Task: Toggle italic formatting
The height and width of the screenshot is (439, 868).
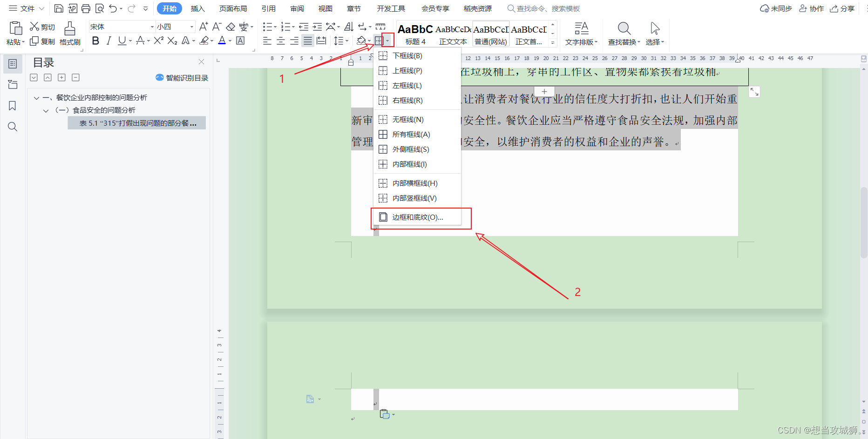Action: coord(108,41)
